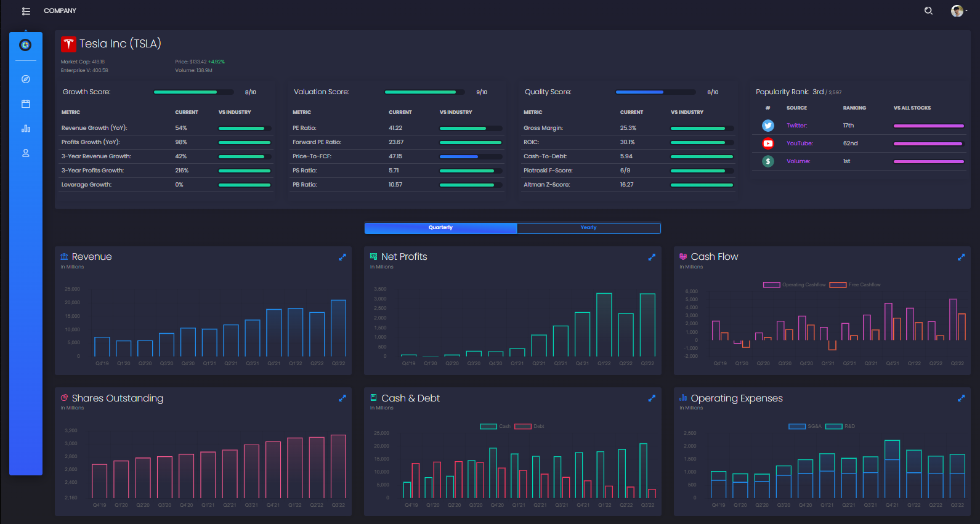Screen dimensions: 980x524
Task: Expand the Cash & Debt chart
Action: click(x=652, y=398)
